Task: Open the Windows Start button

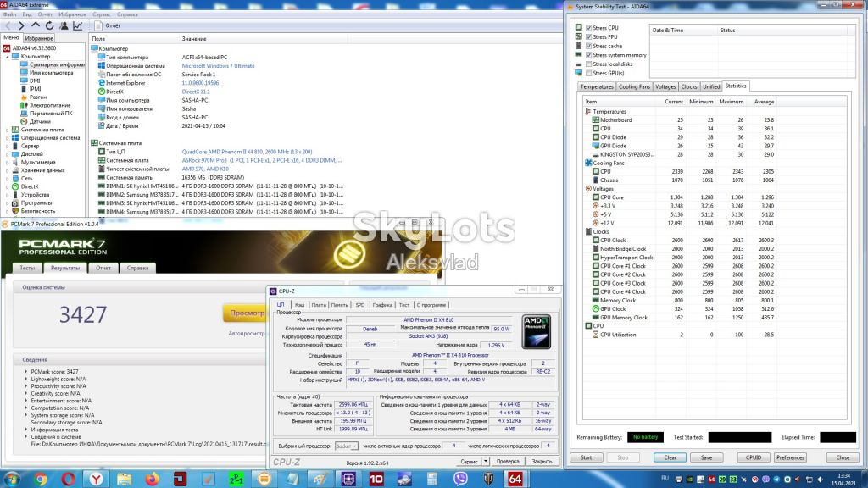Action: tap(12, 479)
